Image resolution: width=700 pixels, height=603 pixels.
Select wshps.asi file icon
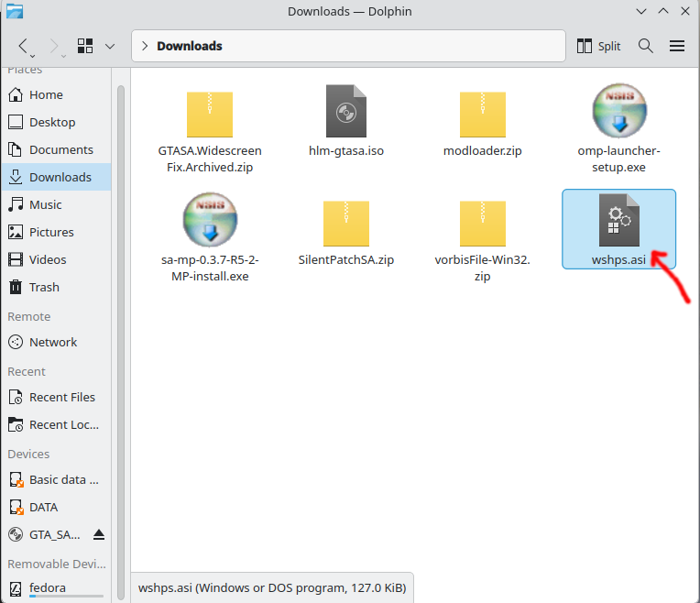point(619,220)
